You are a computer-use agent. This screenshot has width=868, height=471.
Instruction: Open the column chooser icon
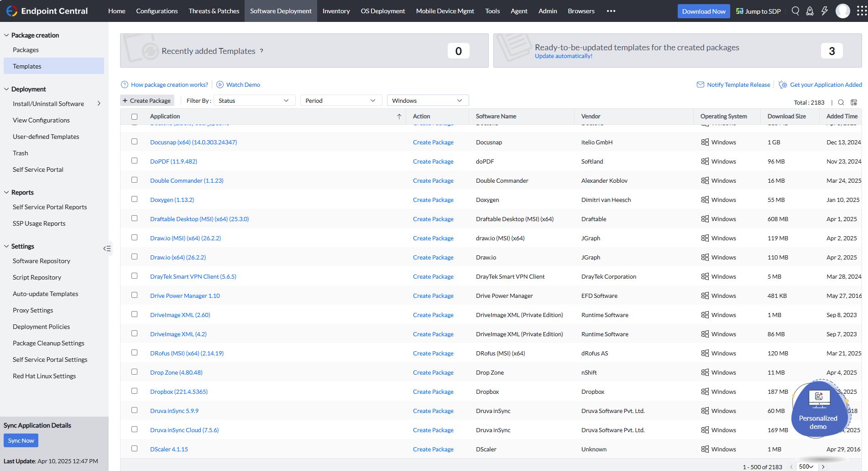(x=854, y=102)
